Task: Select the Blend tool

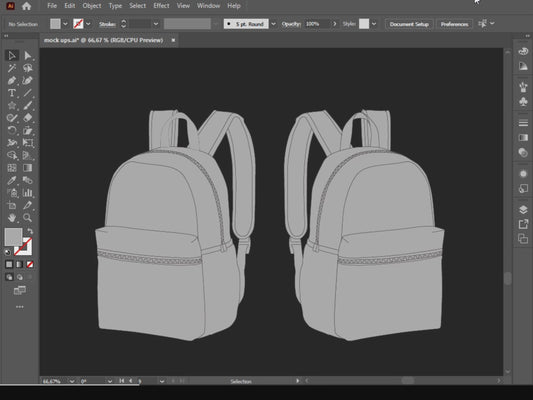Action: (28, 180)
